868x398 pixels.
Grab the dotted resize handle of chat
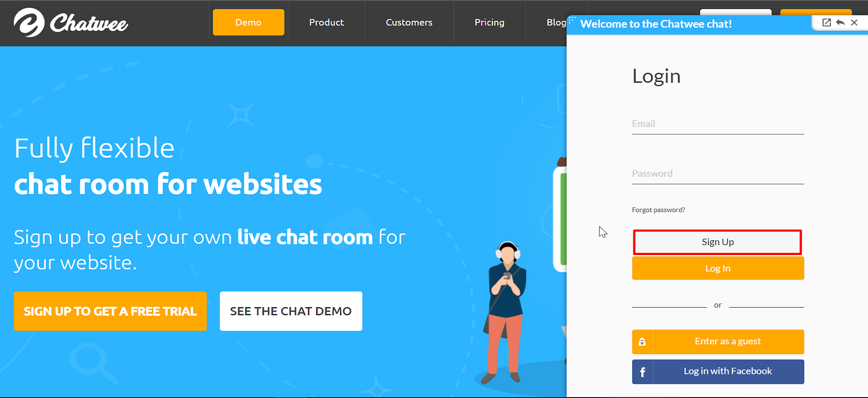(571, 19)
